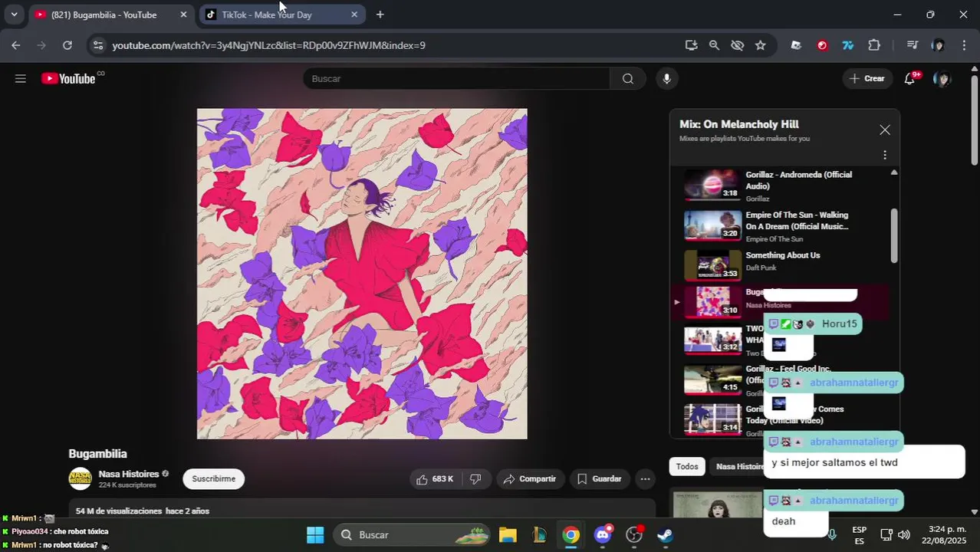This screenshot has height=552, width=980.
Task: Open the media control music-note button
Action: click(x=912, y=45)
